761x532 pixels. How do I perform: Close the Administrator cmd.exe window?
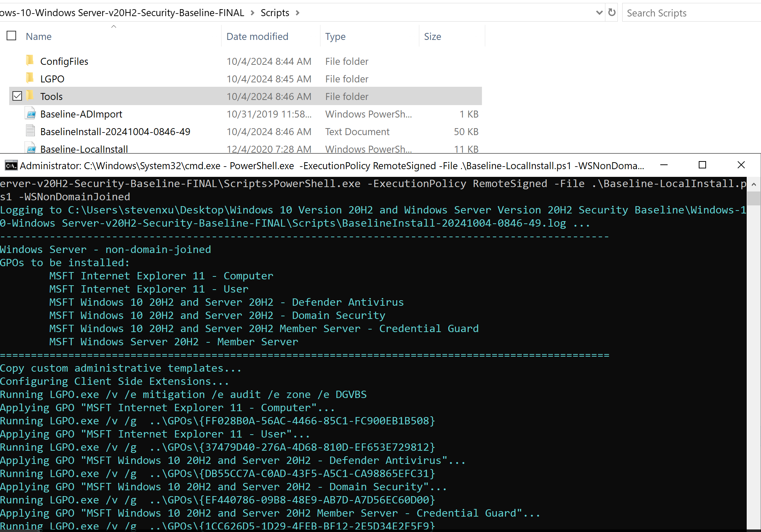pyautogui.click(x=741, y=165)
